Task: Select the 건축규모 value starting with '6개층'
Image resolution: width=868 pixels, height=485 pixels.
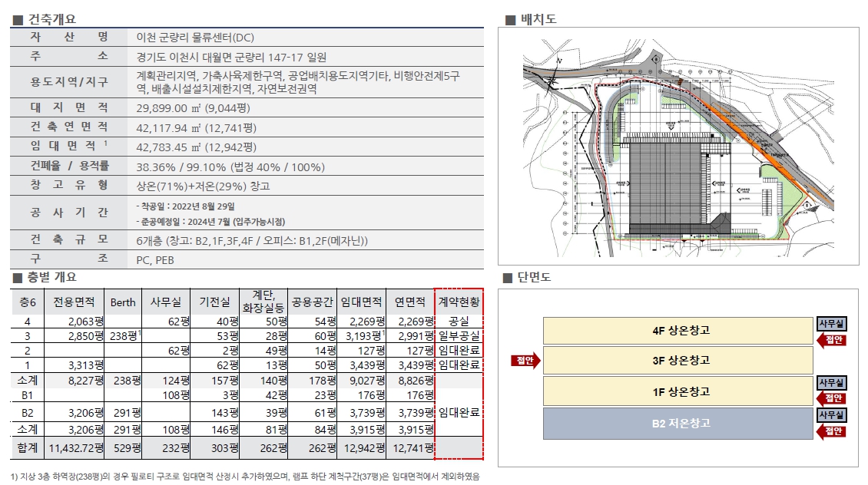Action: click(252, 240)
